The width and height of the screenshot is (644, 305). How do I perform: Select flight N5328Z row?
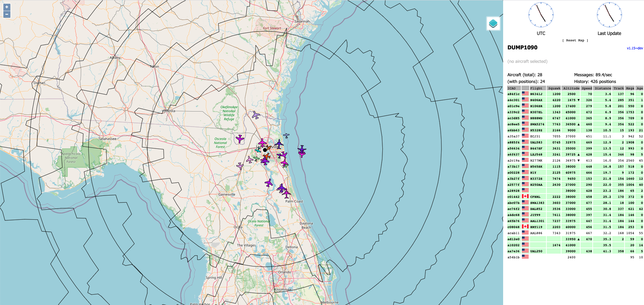(x=575, y=130)
